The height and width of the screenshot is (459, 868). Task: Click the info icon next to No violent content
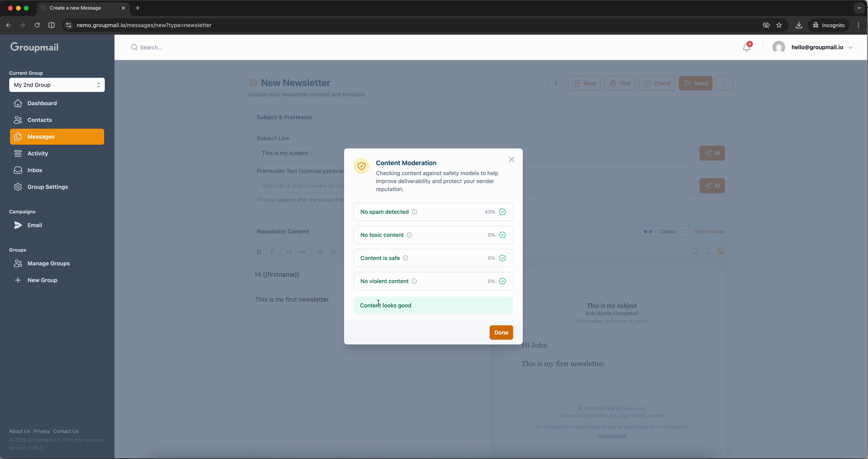[414, 281]
